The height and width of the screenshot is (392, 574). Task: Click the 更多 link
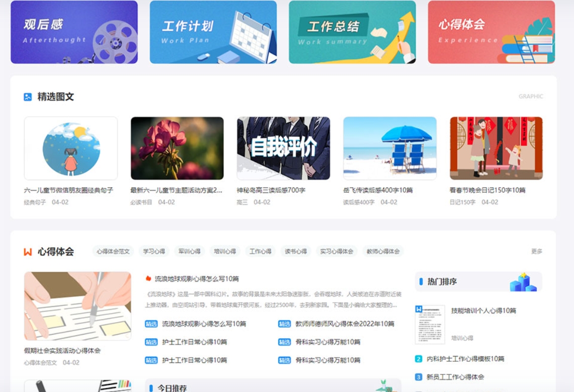[x=537, y=252]
